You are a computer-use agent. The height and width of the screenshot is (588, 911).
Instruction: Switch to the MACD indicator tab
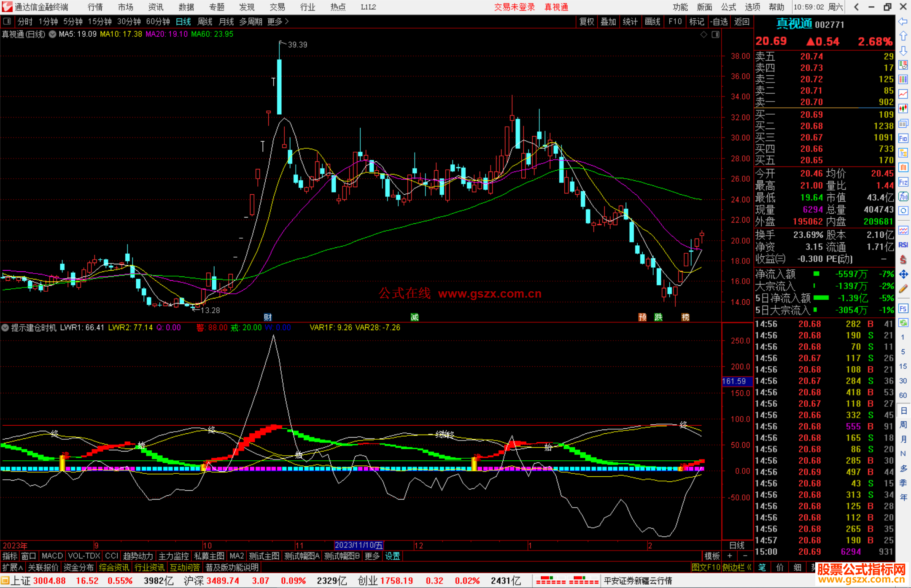coord(52,556)
